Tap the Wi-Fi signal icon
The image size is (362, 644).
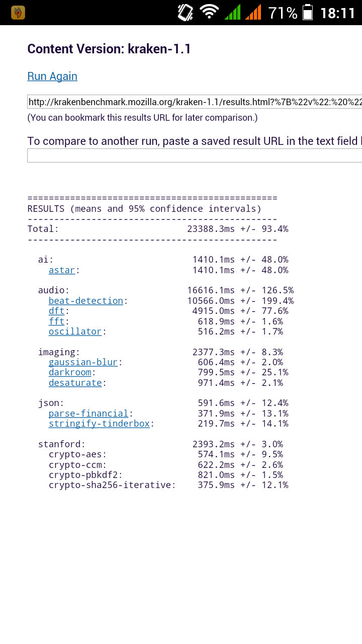209,12
